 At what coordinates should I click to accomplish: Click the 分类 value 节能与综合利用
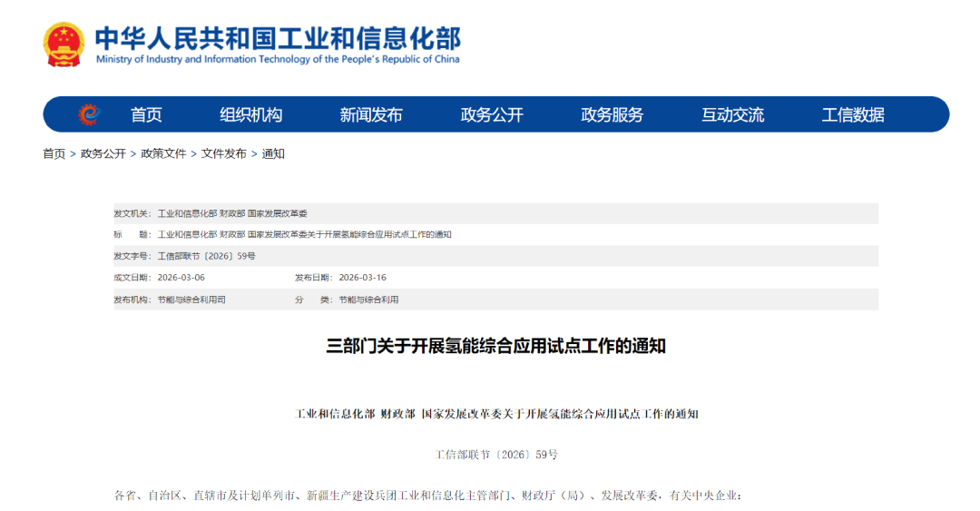coord(368,300)
